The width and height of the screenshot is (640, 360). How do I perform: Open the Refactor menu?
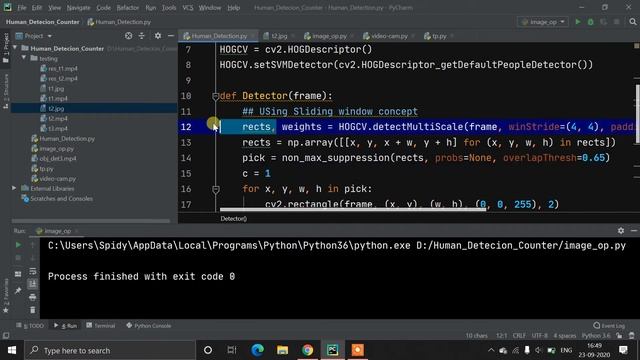(128, 8)
